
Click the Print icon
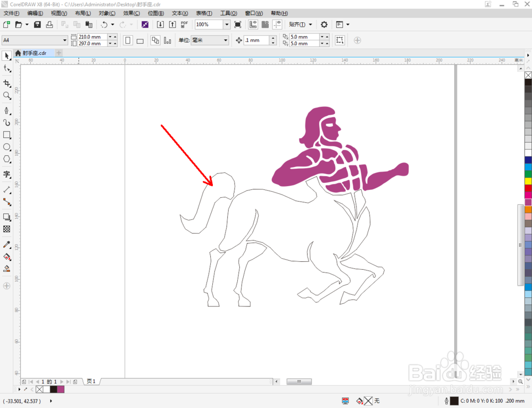coord(49,24)
